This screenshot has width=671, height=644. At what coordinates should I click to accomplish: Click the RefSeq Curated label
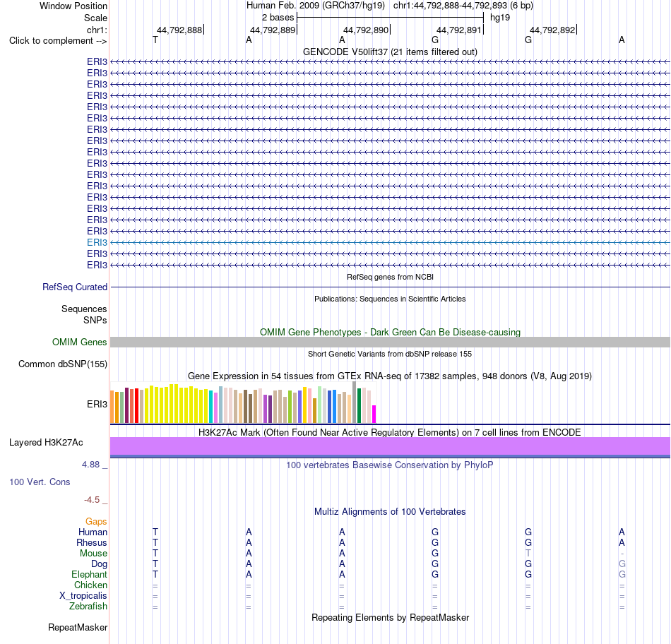[74, 287]
